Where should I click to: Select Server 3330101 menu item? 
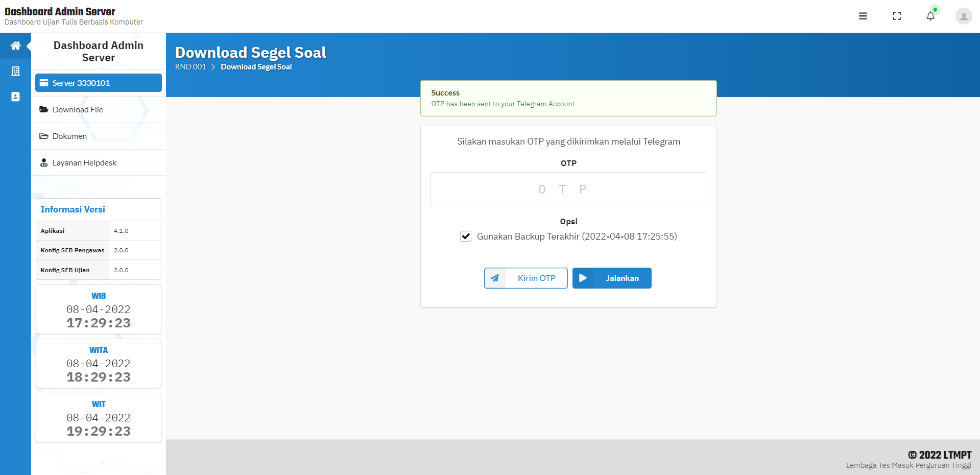99,83
